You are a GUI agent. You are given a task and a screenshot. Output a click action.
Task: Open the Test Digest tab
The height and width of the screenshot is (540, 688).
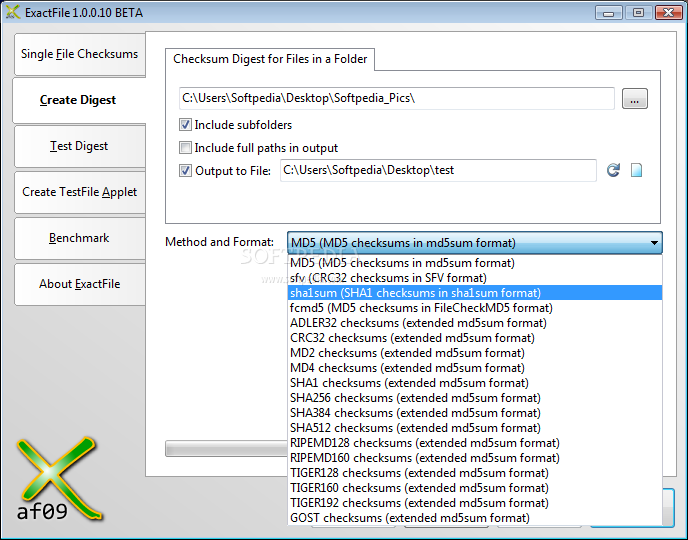tap(79, 146)
